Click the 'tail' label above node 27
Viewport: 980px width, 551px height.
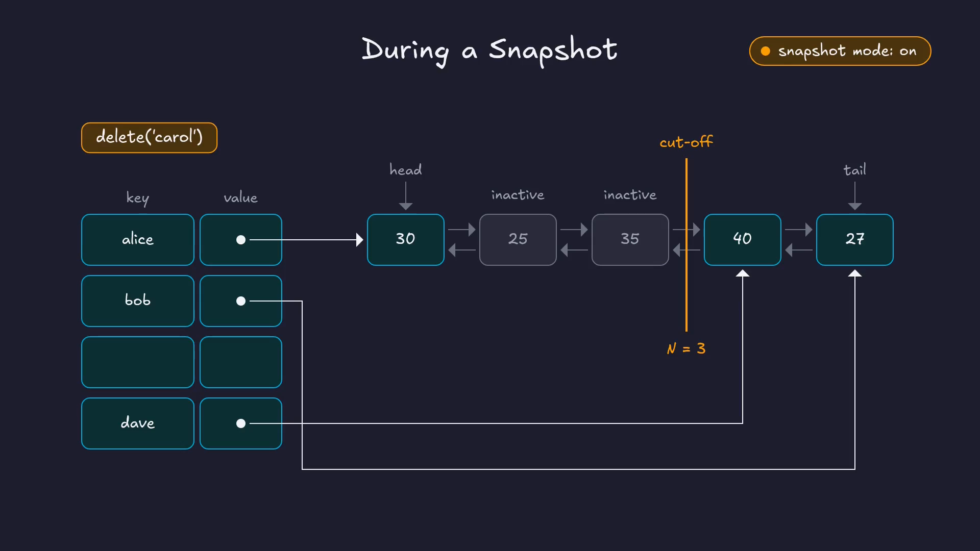click(855, 169)
